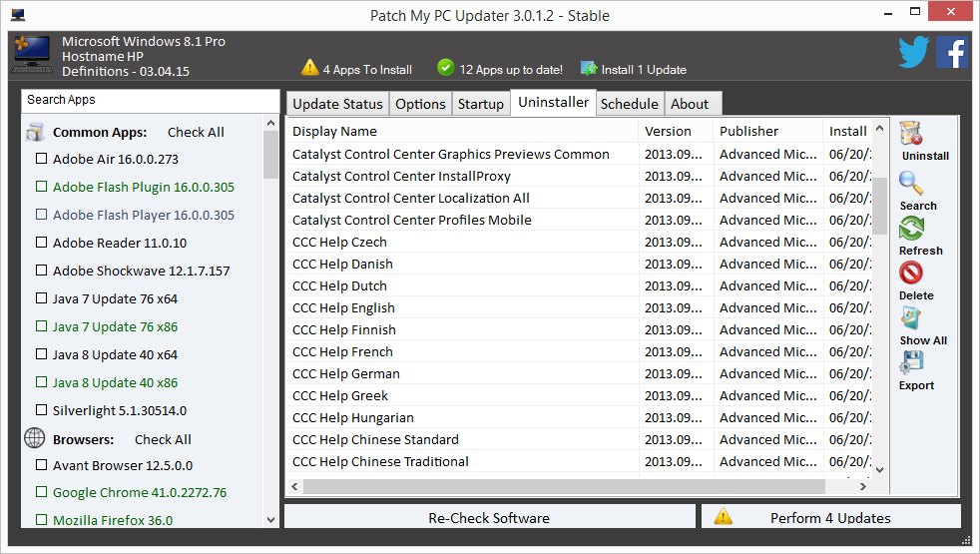Select CCC Help English entry
The image size is (980, 554).
point(580,307)
